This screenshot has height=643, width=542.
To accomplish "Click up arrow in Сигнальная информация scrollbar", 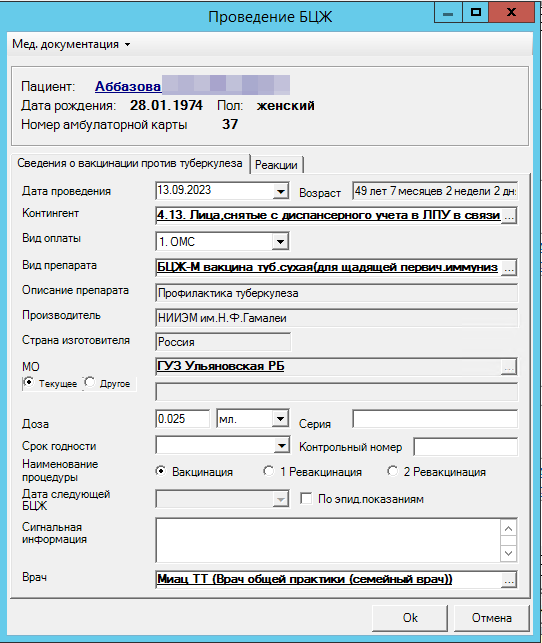I will (508, 529).
